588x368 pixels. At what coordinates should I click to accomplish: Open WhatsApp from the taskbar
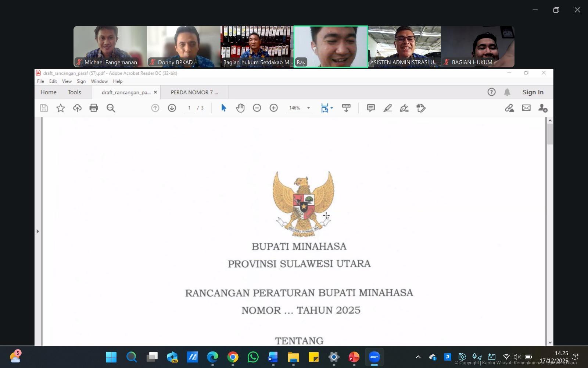point(253,357)
